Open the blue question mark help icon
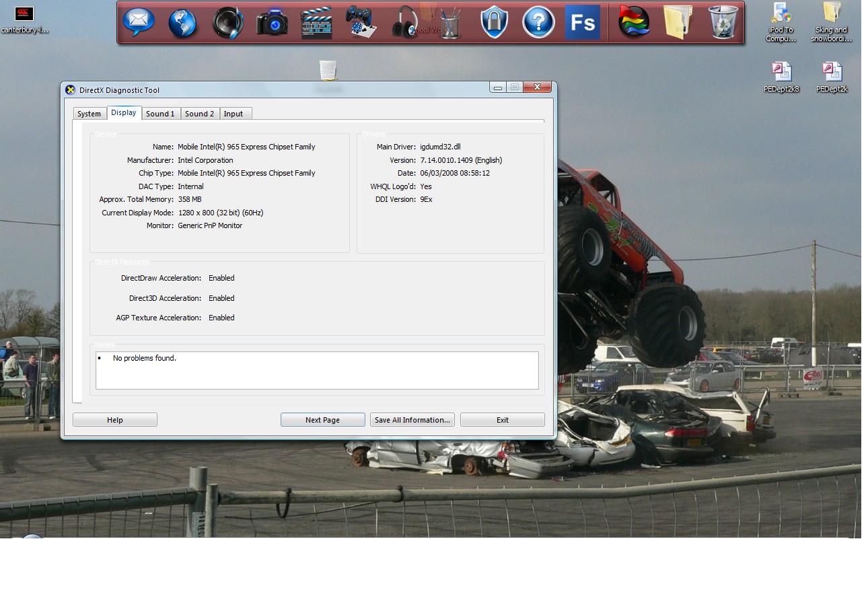 538,23
